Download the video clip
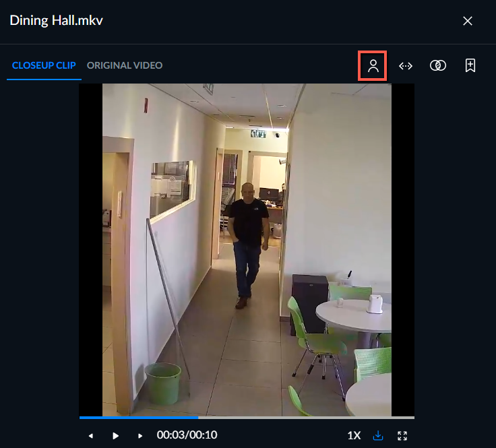 378,436
